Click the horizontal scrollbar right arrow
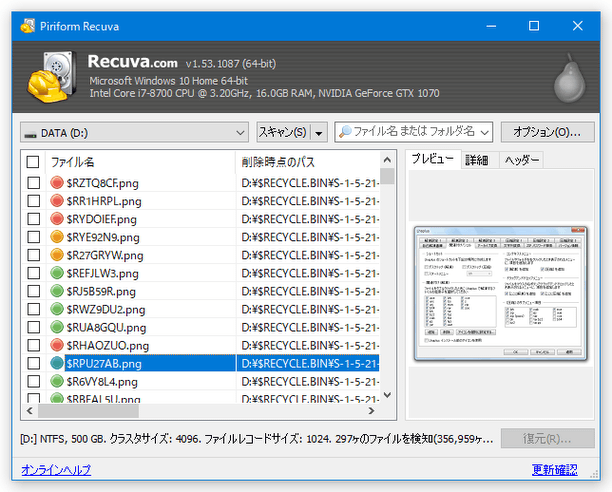 click(x=371, y=411)
